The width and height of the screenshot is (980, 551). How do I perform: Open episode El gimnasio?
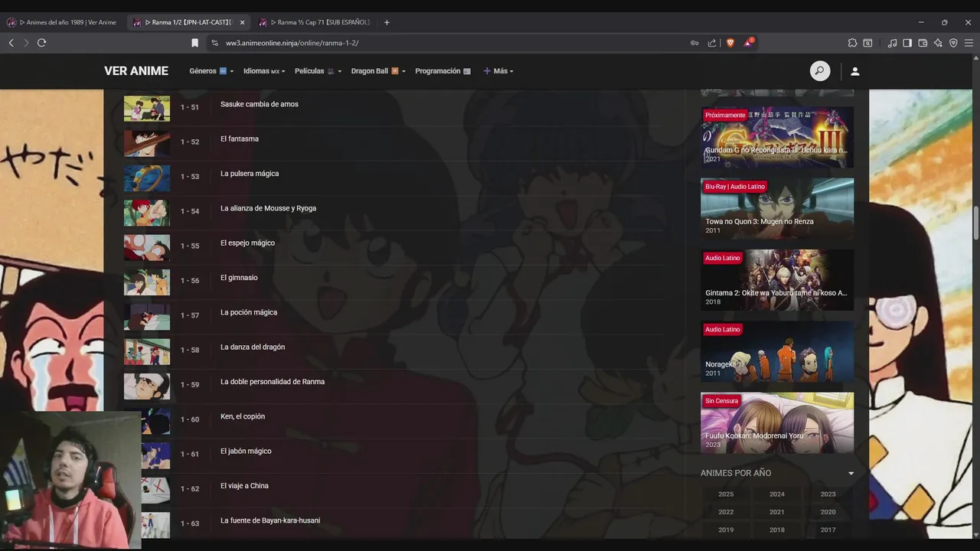point(239,278)
